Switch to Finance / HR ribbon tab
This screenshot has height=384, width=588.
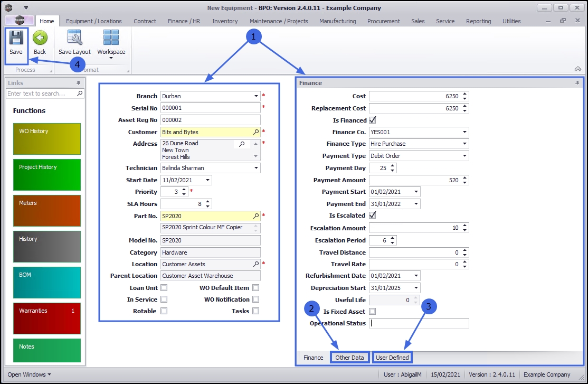tap(184, 21)
